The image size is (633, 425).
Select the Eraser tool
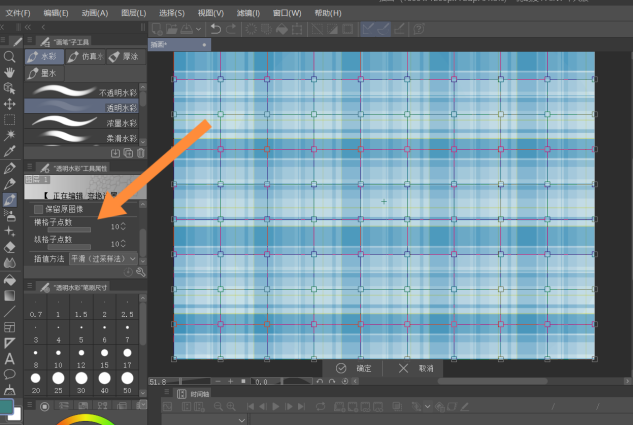[x=9, y=247]
